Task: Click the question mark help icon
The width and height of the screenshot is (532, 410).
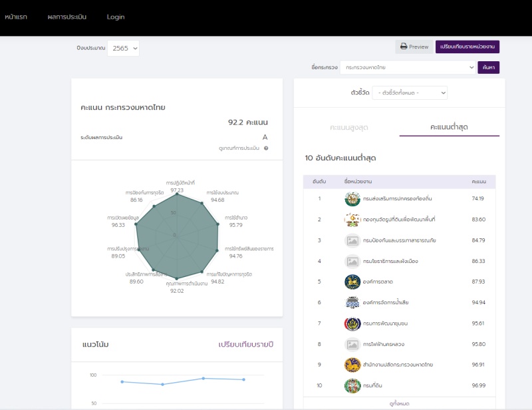Action: tap(266, 148)
